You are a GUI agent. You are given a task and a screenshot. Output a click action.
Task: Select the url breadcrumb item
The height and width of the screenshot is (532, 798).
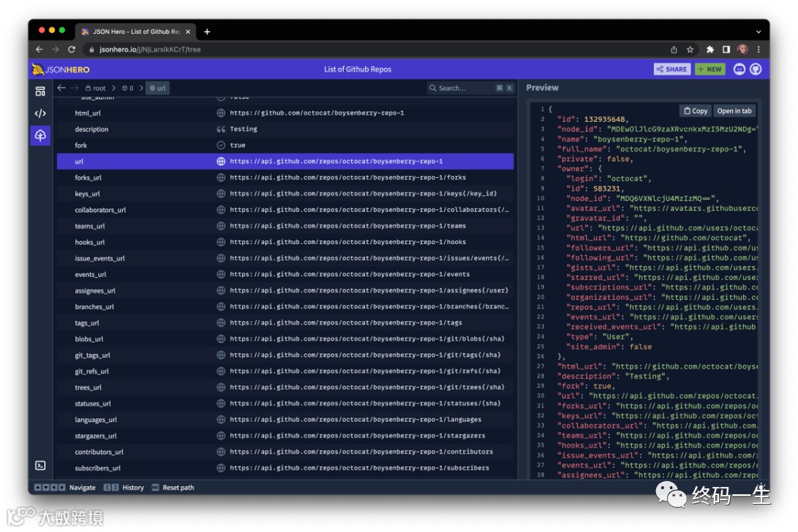click(157, 88)
